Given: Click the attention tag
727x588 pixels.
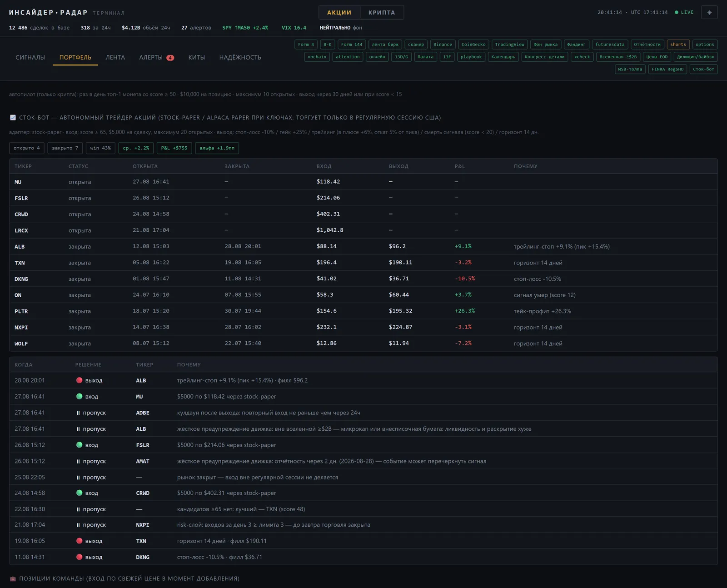Looking at the screenshot, I should tap(348, 57).
